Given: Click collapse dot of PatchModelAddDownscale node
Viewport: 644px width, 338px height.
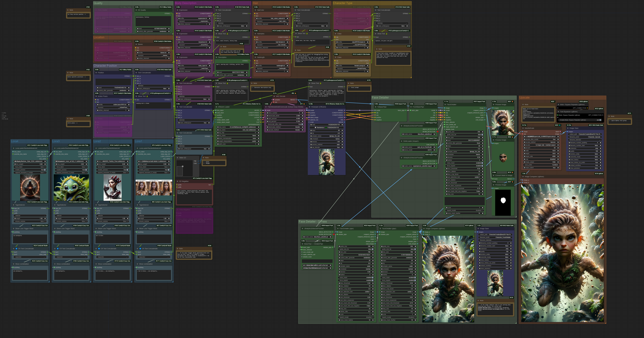Looking at the screenshot, I should point(266,107).
